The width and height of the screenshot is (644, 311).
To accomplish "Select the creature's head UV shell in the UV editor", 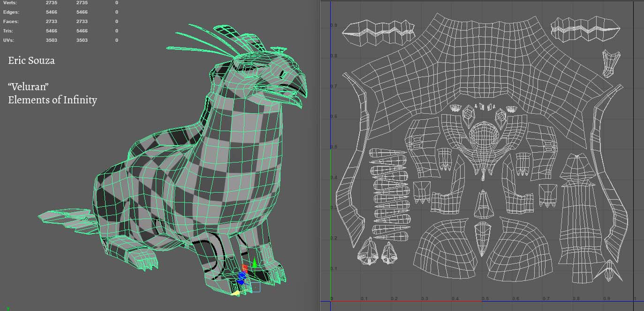I will coord(483,141).
